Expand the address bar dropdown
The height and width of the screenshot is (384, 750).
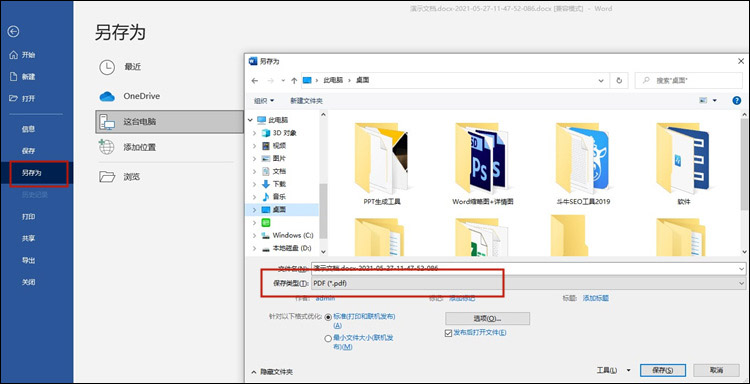601,81
